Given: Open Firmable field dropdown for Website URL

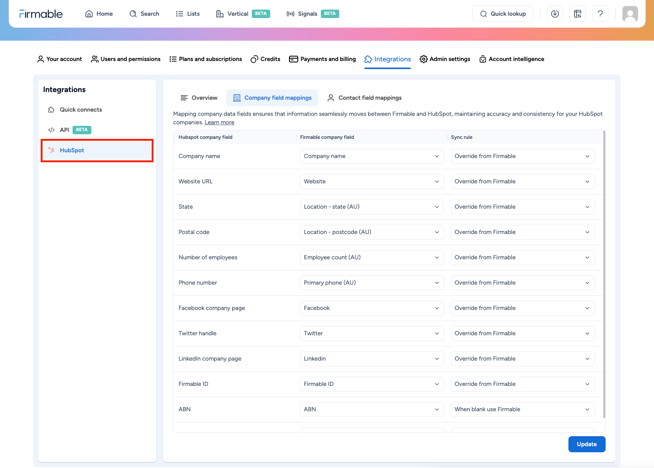Looking at the screenshot, I should 371,181.
